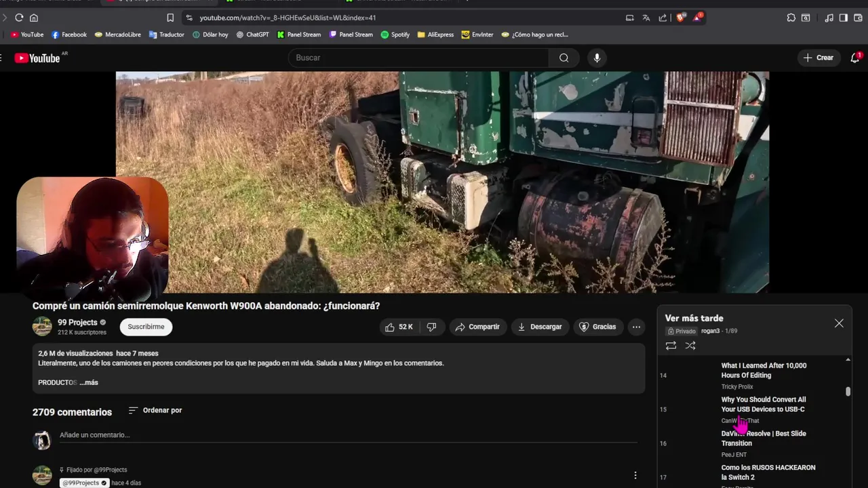Bookmark this page with the bookmark icon
Screen dimensions: 868x488
point(170,18)
